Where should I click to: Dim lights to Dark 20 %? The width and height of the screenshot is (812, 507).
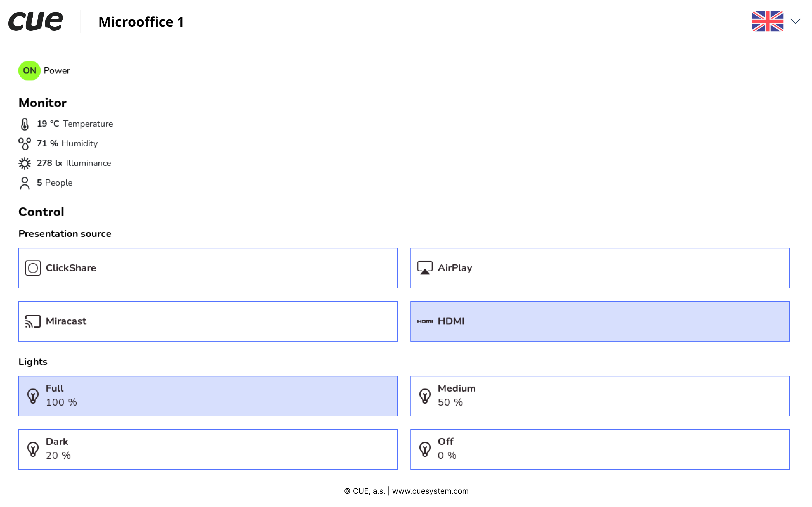click(208, 449)
